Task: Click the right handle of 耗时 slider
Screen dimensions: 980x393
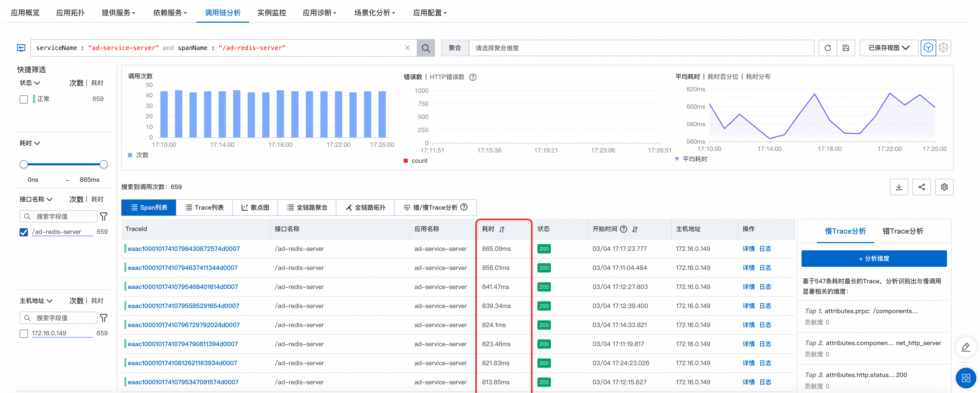Action: pos(103,164)
